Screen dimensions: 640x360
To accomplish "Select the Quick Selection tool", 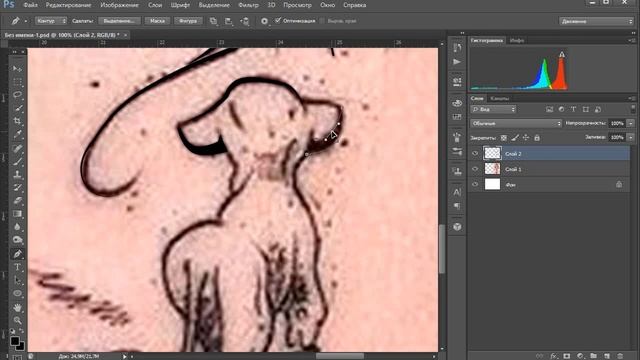I will point(17,108).
